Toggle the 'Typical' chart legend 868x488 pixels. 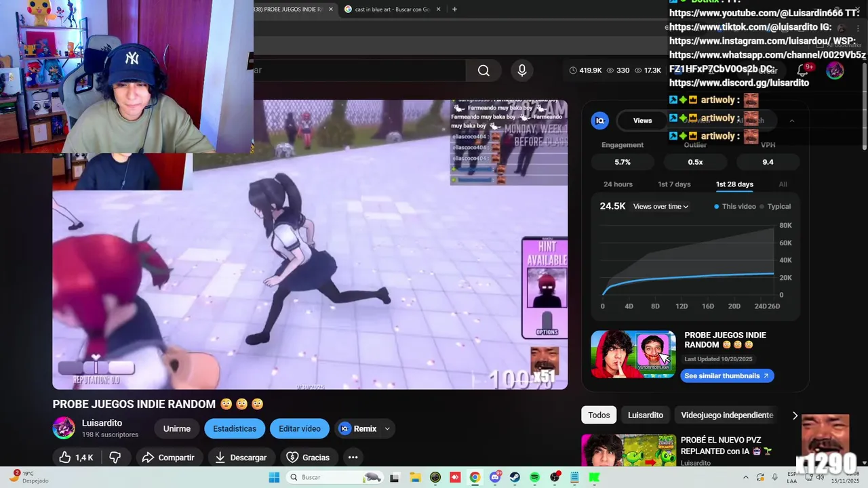click(x=775, y=206)
